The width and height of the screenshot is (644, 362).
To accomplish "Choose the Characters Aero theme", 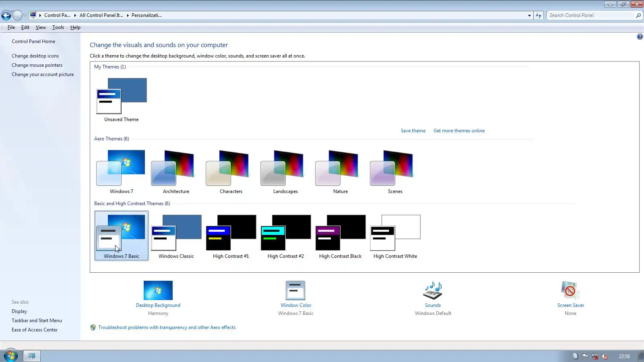I will 231,172.
